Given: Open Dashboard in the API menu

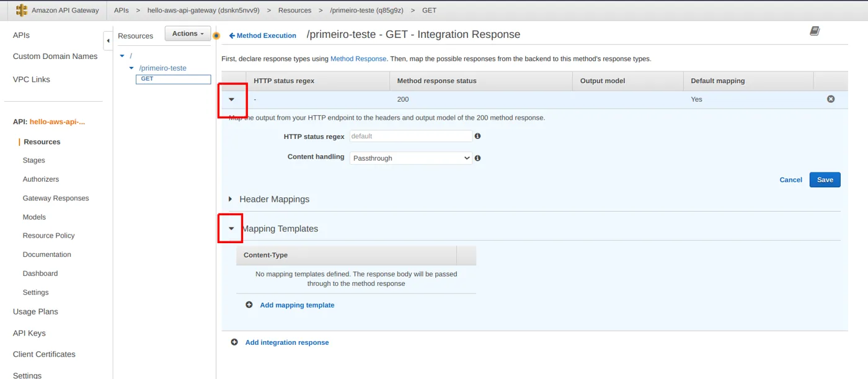Looking at the screenshot, I should 40,274.
